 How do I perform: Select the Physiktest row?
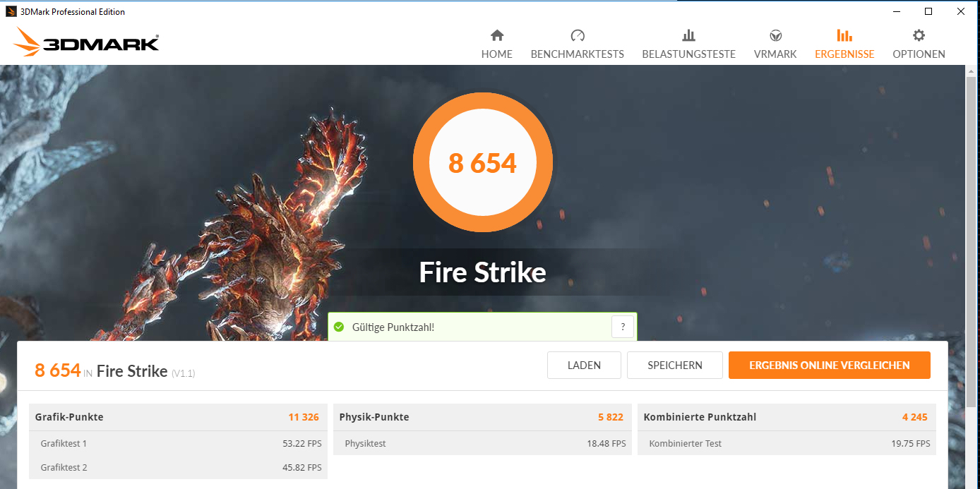point(482,443)
